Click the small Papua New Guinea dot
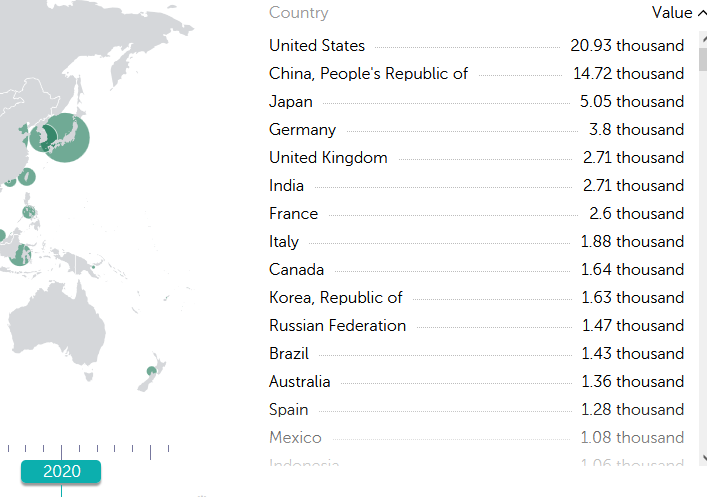 [93, 267]
